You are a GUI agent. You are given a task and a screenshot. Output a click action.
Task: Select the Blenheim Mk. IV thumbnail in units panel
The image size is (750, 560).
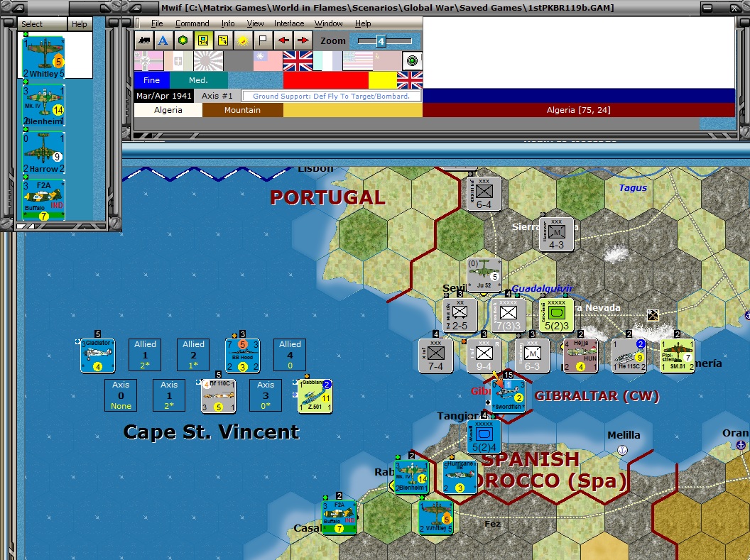[x=43, y=105]
